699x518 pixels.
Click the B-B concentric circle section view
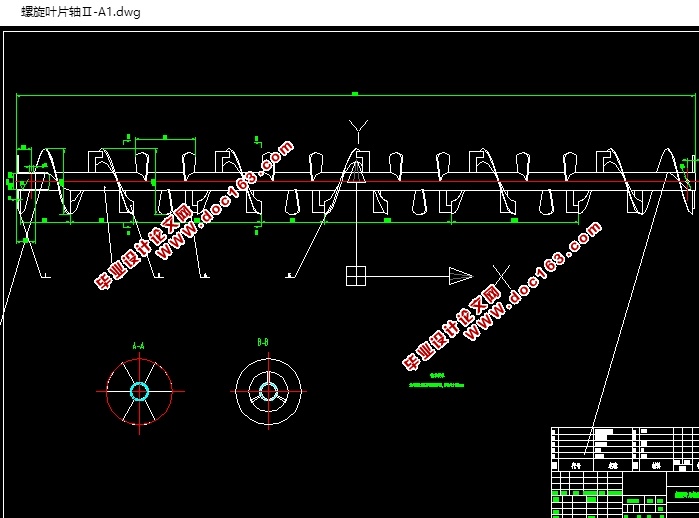tap(268, 391)
